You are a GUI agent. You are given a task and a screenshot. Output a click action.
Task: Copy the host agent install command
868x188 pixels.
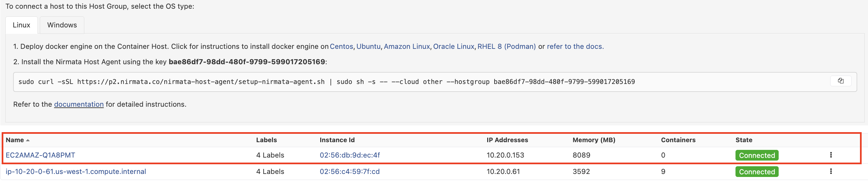click(x=840, y=81)
